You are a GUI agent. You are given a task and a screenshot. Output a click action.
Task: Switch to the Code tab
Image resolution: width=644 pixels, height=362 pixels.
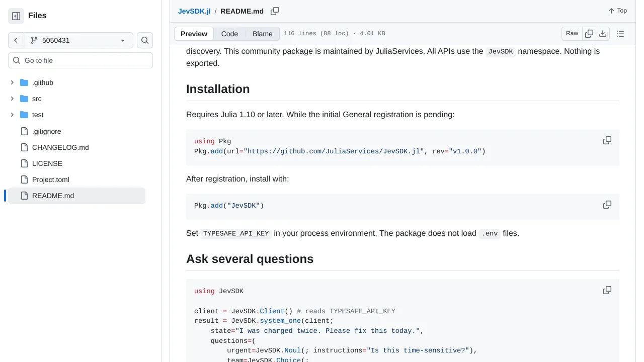tap(229, 34)
